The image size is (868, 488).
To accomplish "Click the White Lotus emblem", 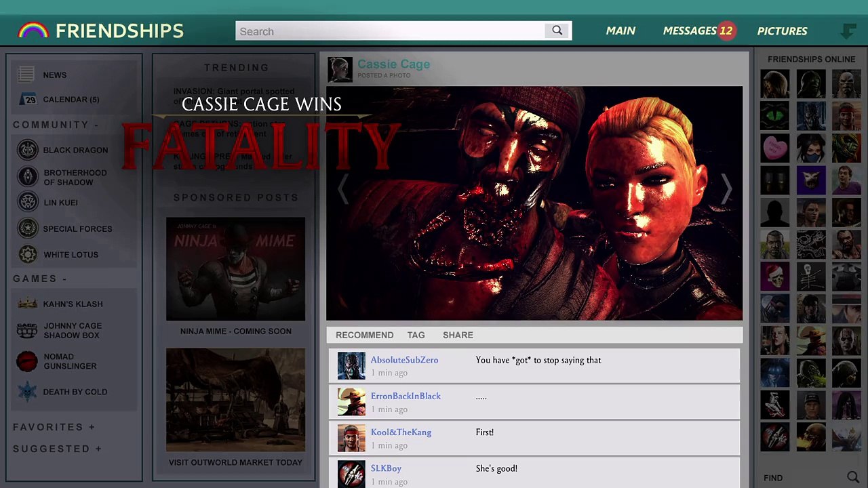I will coord(28,254).
